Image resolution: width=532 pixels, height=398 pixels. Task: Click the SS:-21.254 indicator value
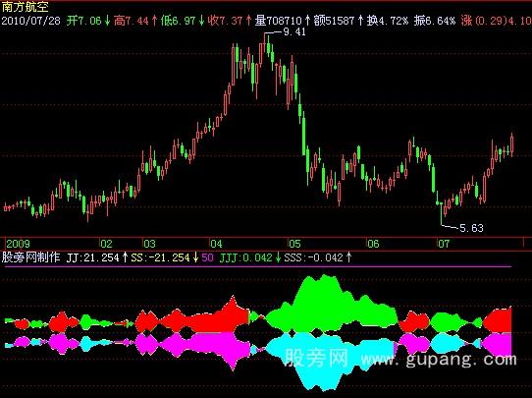pyautogui.click(x=160, y=257)
